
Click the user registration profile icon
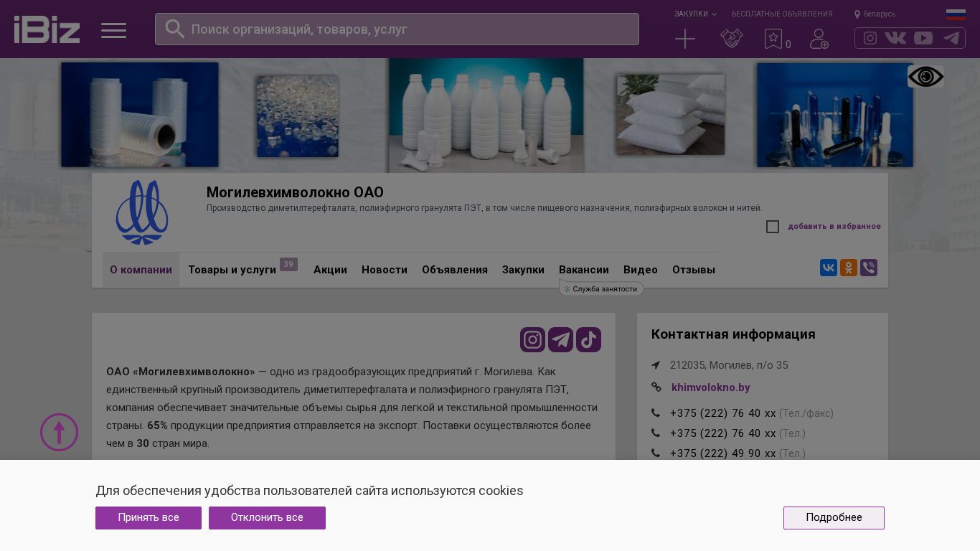[x=819, y=39]
